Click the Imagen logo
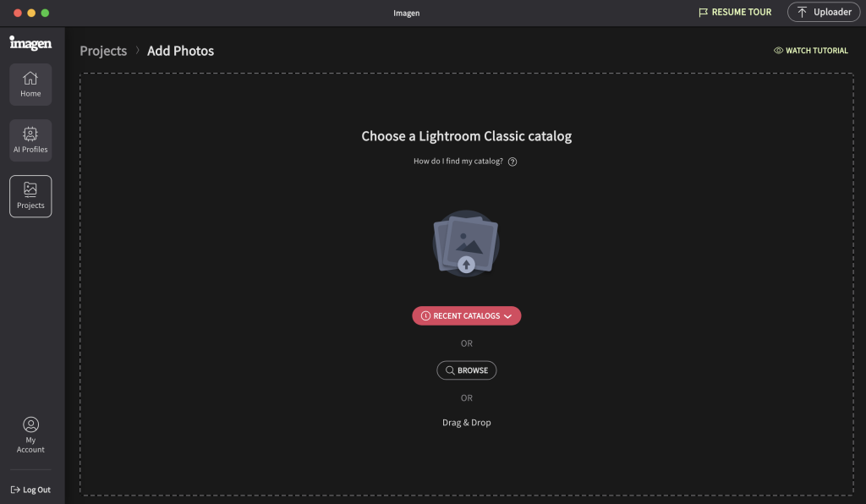This screenshot has width=866, height=504. click(30, 43)
